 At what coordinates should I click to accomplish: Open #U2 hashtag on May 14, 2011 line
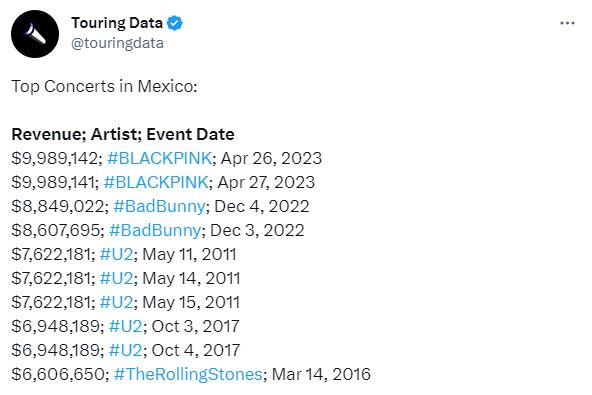(x=116, y=278)
